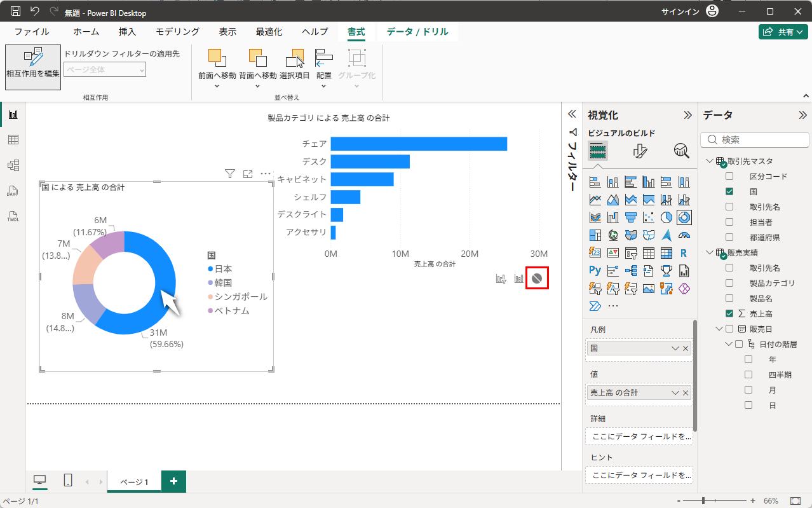Click サインイン to sign in
This screenshot has height=508, width=812.
(680, 11)
